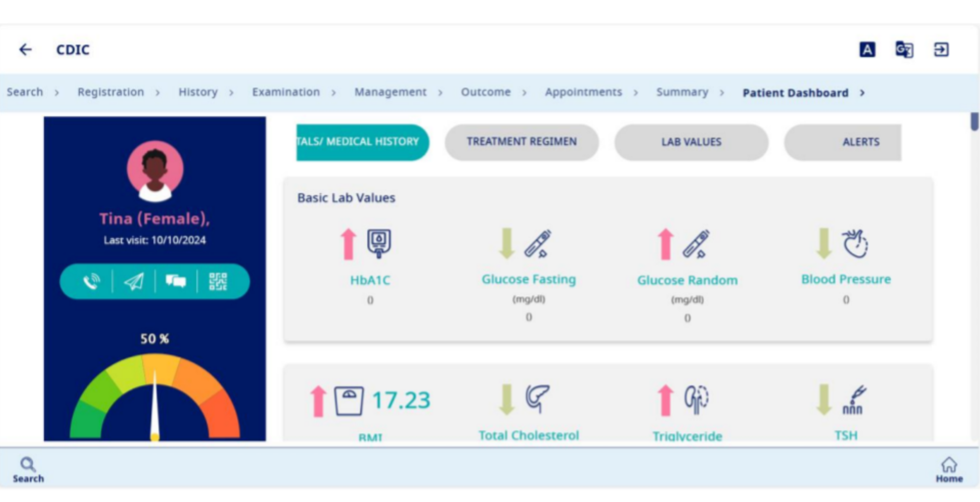
Task: Go to the Registration step
Action: click(x=111, y=92)
